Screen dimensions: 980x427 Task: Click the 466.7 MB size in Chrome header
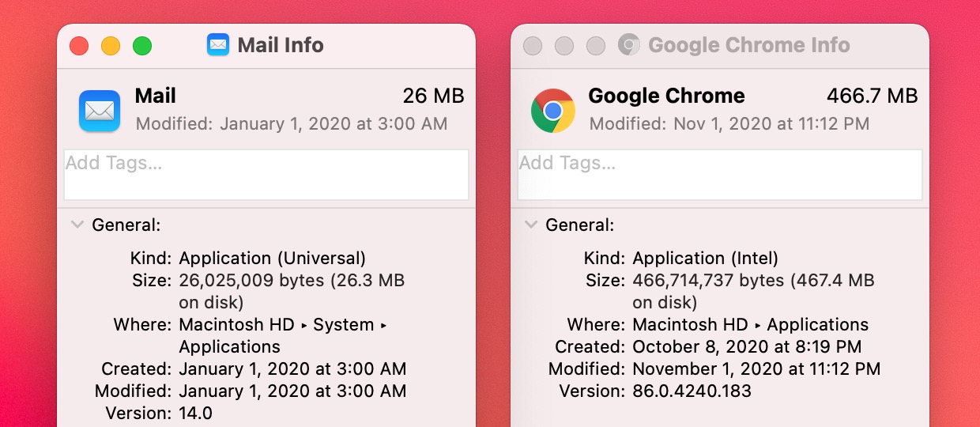873,96
